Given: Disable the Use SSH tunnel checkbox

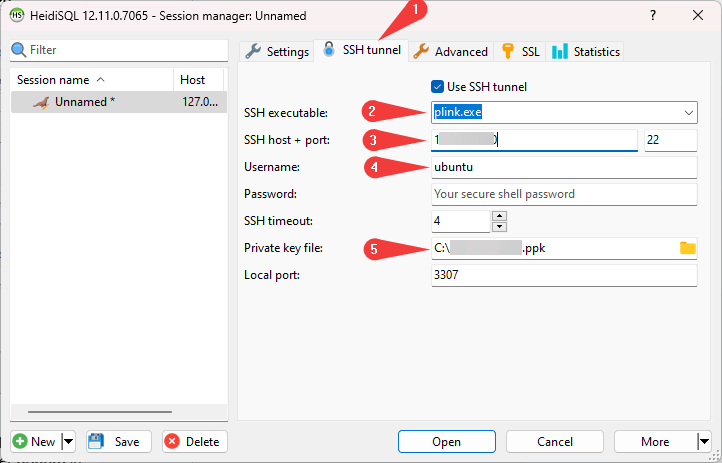Looking at the screenshot, I should click(437, 86).
